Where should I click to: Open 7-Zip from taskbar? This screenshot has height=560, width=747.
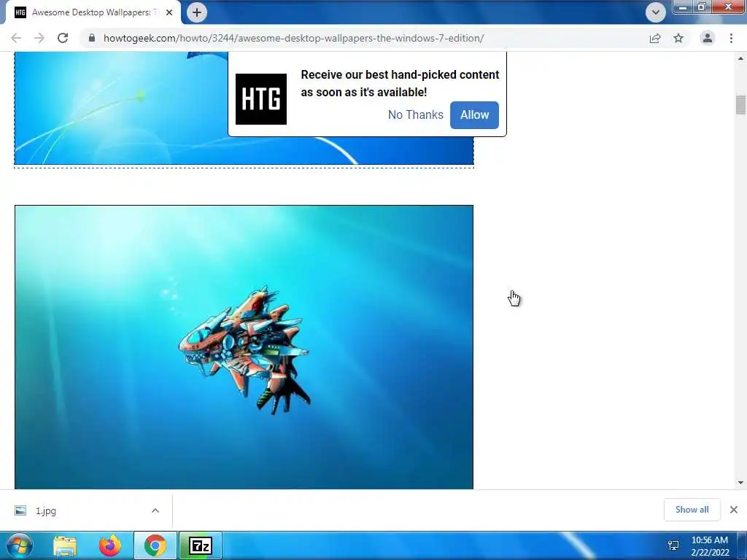201,545
